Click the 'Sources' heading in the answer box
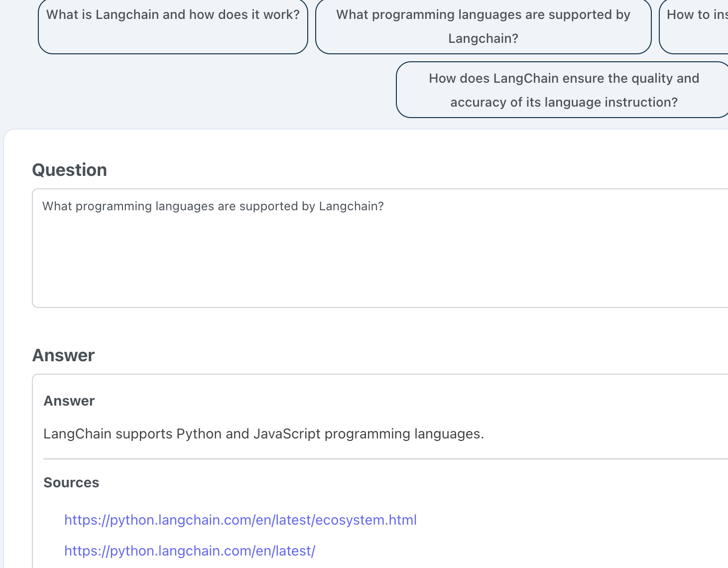Image resolution: width=728 pixels, height=568 pixels. [71, 482]
